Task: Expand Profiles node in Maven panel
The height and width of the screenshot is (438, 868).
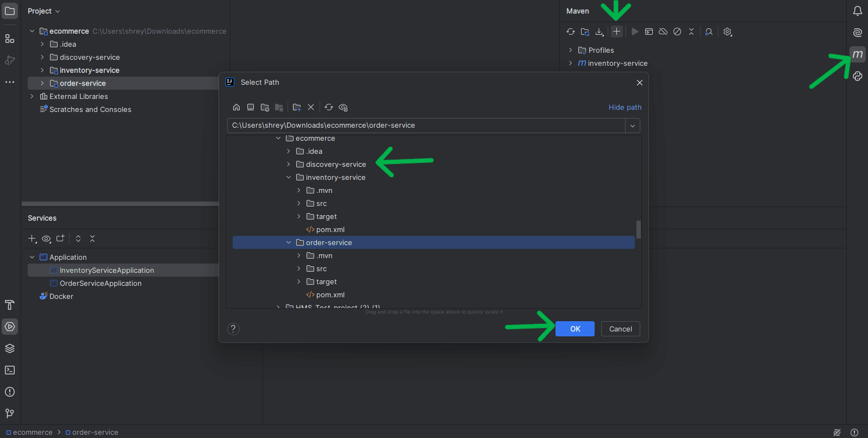Action: 570,50
